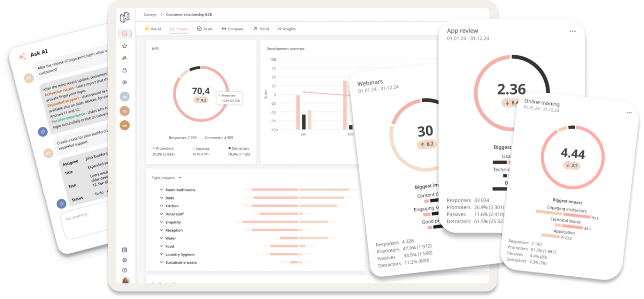Click the team members icon in left sidebar
Viewport: 644px width, 299px height.
point(125,58)
